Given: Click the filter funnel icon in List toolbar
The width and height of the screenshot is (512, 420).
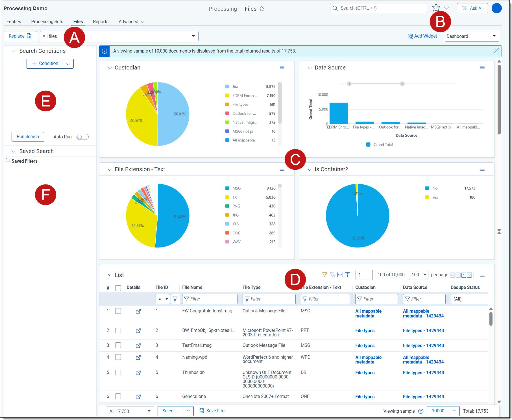Looking at the screenshot, I should pos(324,275).
